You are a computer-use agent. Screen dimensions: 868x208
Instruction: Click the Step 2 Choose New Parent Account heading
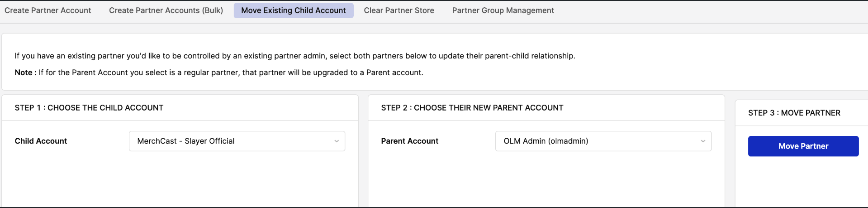click(472, 108)
